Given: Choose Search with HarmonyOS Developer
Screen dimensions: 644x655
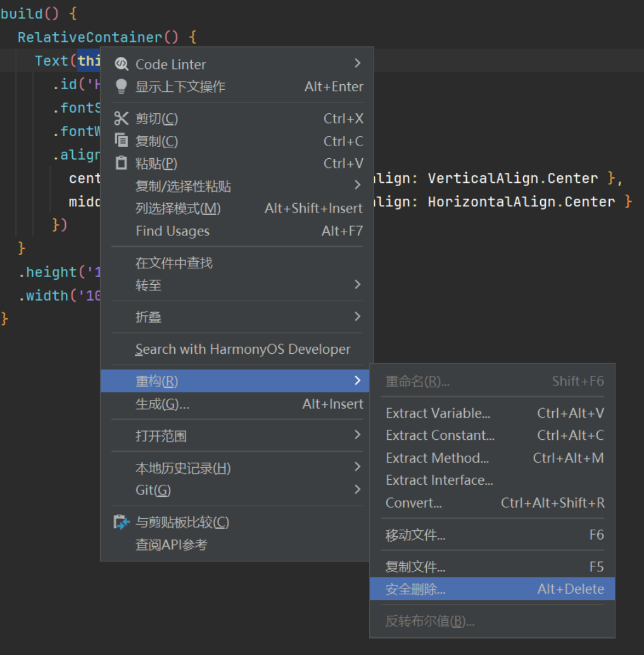Looking at the screenshot, I should [x=243, y=349].
